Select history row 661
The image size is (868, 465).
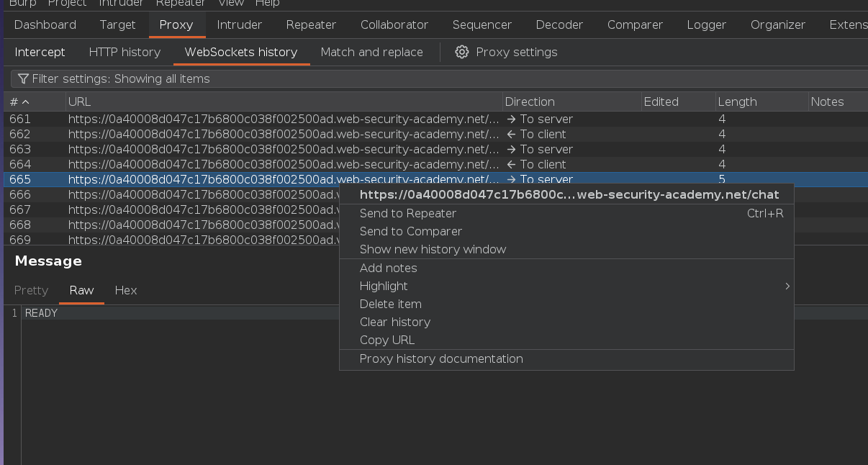(x=435, y=119)
